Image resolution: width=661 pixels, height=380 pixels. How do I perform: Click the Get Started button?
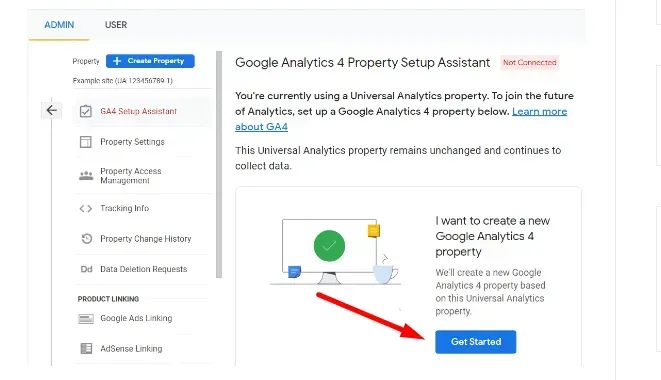click(x=476, y=342)
